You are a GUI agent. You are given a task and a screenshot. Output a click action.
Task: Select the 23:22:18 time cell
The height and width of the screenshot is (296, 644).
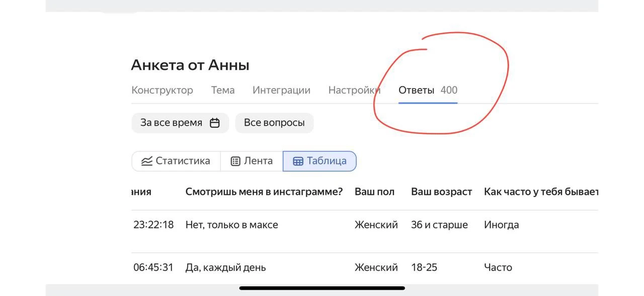click(153, 225)
